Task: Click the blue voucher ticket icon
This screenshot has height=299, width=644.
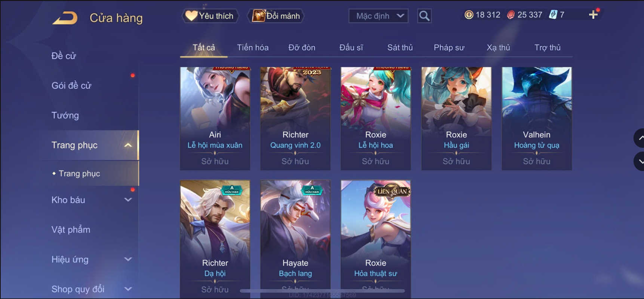Action: point(553,15)
